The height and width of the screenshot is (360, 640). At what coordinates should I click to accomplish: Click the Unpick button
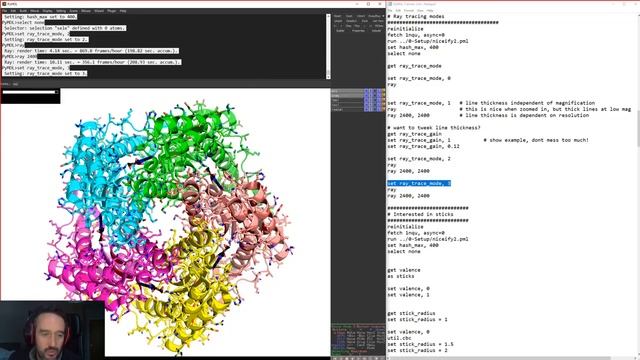338,21
